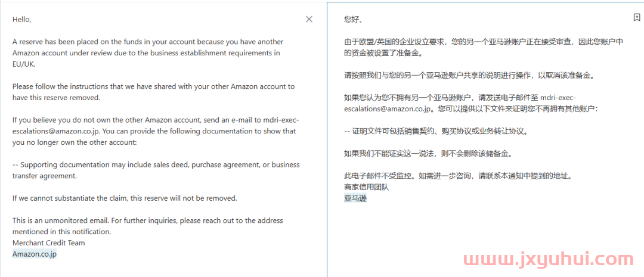Click "您好、" greeting in Chinese translation
Image resolution: width=644 pixels, height=277 pixels.
pos(353,19)
